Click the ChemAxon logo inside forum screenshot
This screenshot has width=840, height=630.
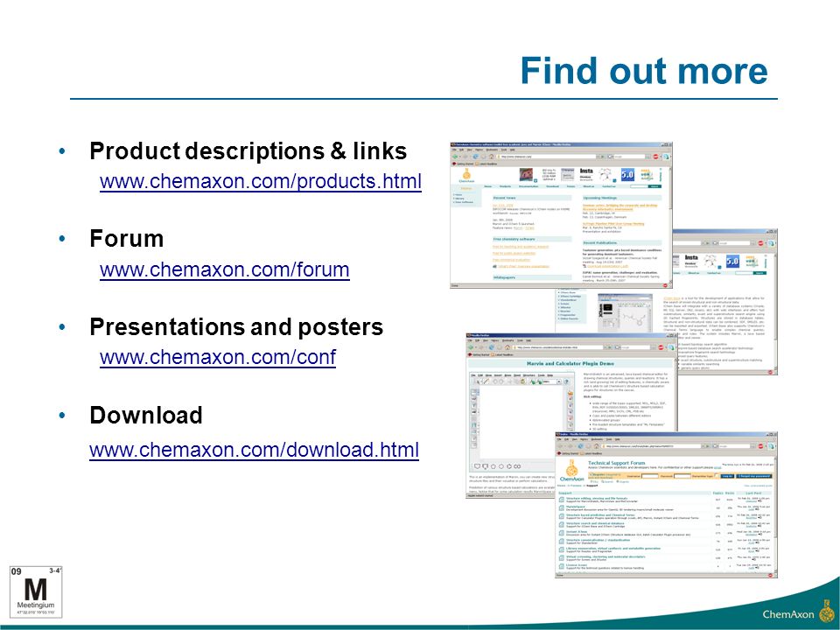tap(571, 471)
